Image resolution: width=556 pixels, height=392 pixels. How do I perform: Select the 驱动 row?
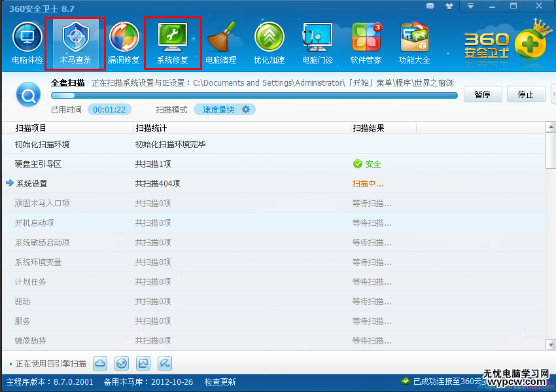coord(273,302)
